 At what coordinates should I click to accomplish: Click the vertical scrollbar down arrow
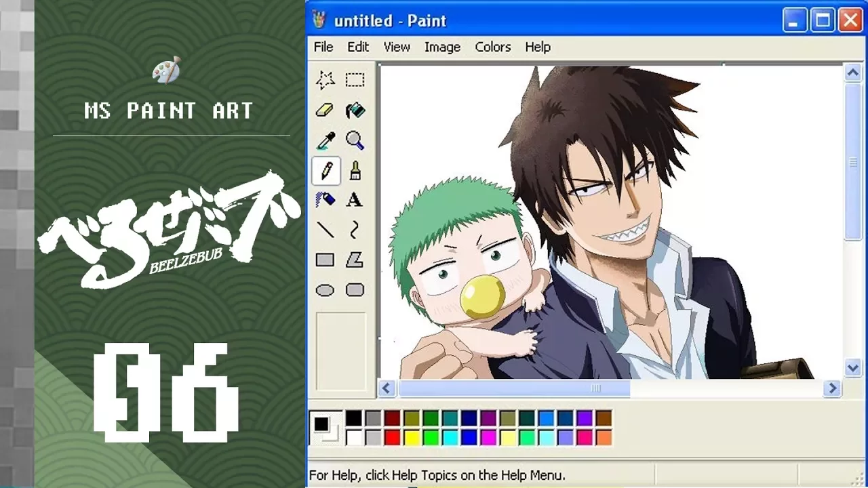click(853, 368)
